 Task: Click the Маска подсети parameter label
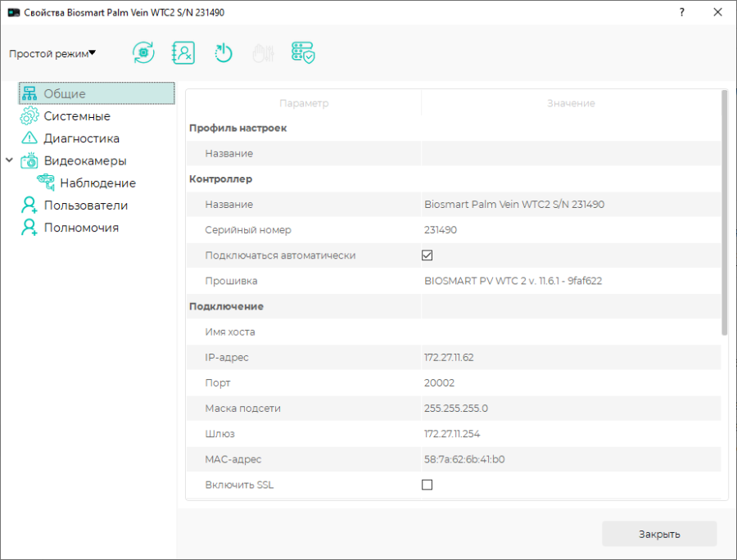click(242, 409)
